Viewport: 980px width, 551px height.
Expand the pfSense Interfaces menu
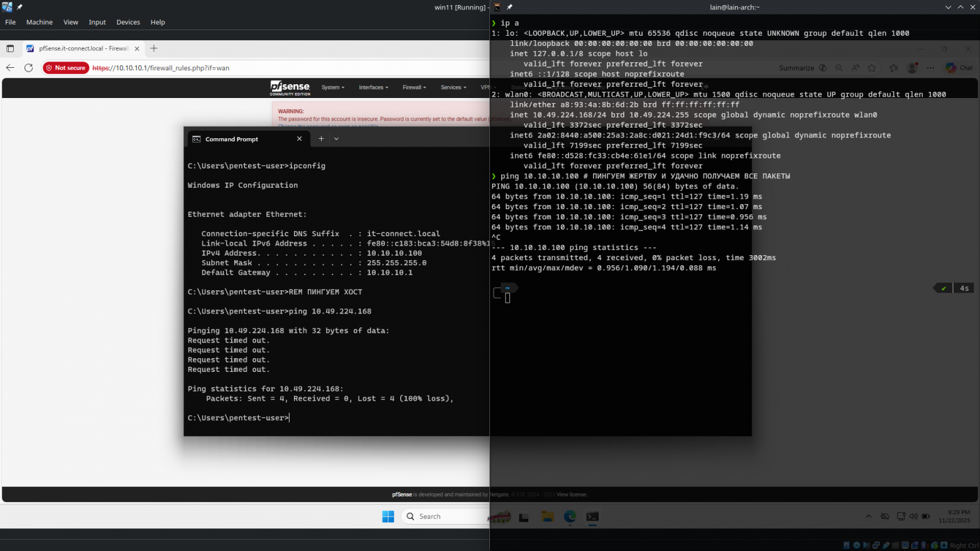tap(373, 87)
